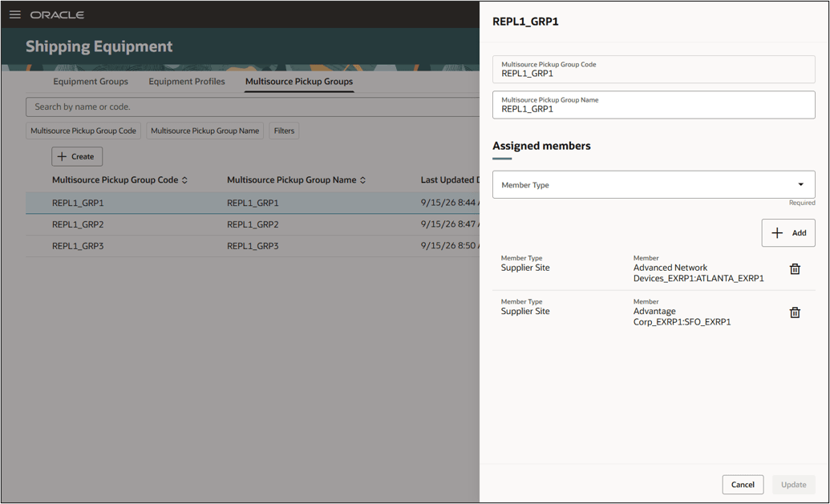Select Multisource Pickup Groups tab
Image resolution: width=830 pixels, height=504 pixels.
click(299, 82)
